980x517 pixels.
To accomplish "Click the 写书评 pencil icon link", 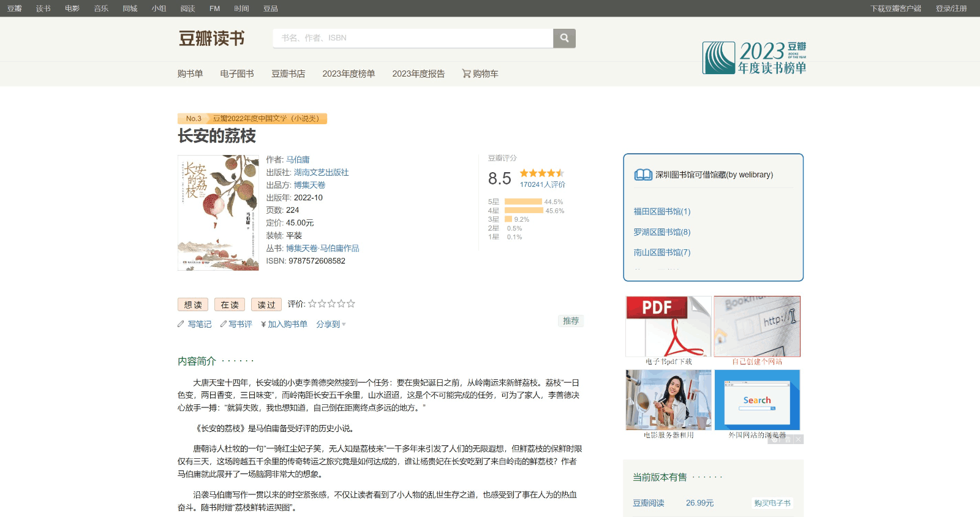I will point(224,324).
